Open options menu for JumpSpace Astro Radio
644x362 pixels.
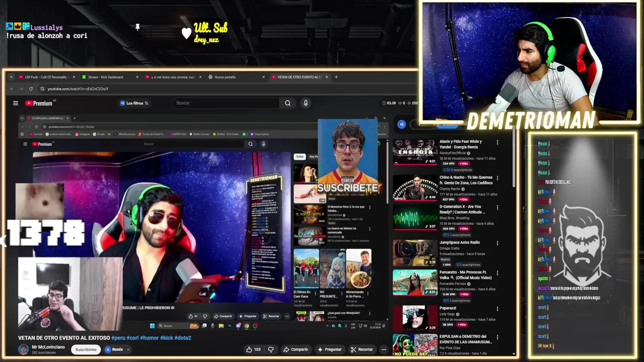498,243
